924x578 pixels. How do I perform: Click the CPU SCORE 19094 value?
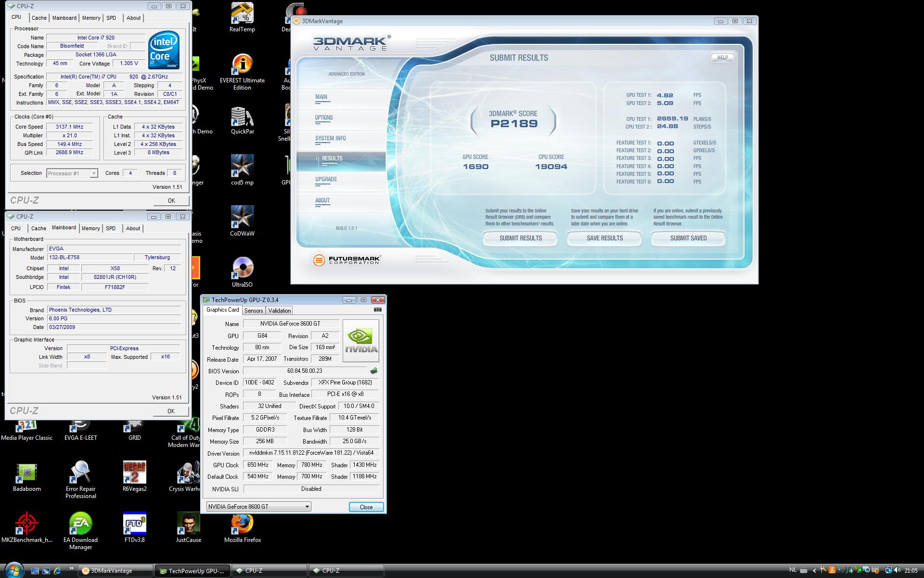click(551, 167)
